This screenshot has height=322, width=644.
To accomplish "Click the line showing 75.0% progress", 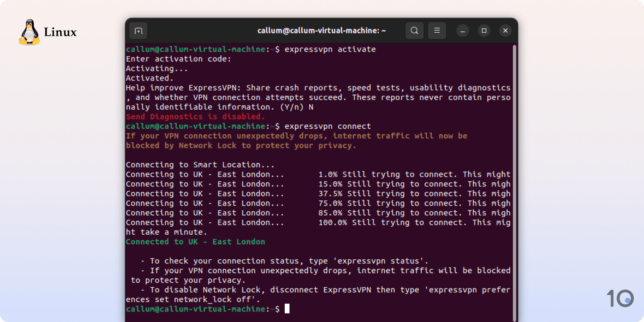I will (x=318, y=203).
